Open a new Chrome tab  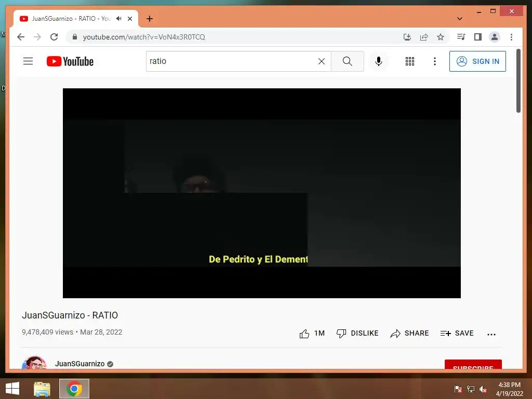click(x=150, y=19)
